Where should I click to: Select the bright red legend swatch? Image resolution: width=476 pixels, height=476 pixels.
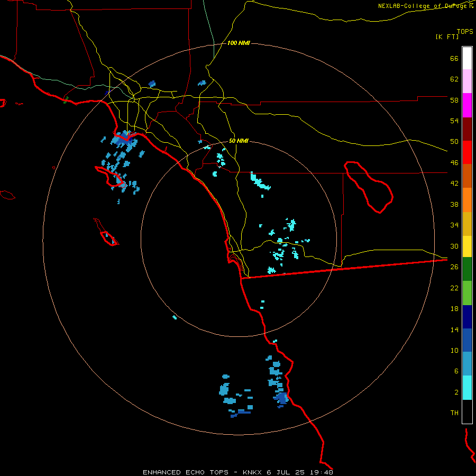tap(467, 152)
